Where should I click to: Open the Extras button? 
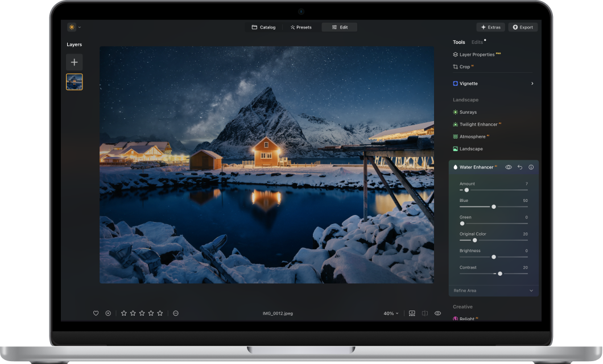(490, 27)
